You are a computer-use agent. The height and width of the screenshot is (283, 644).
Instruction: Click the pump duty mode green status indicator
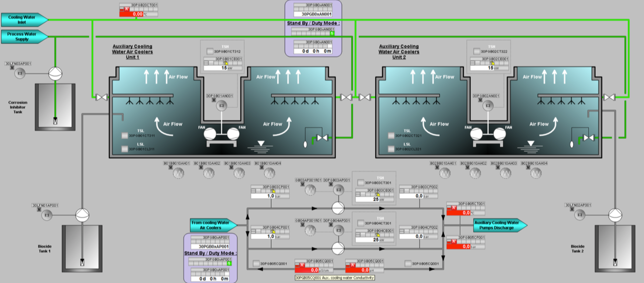coord(229,263)
